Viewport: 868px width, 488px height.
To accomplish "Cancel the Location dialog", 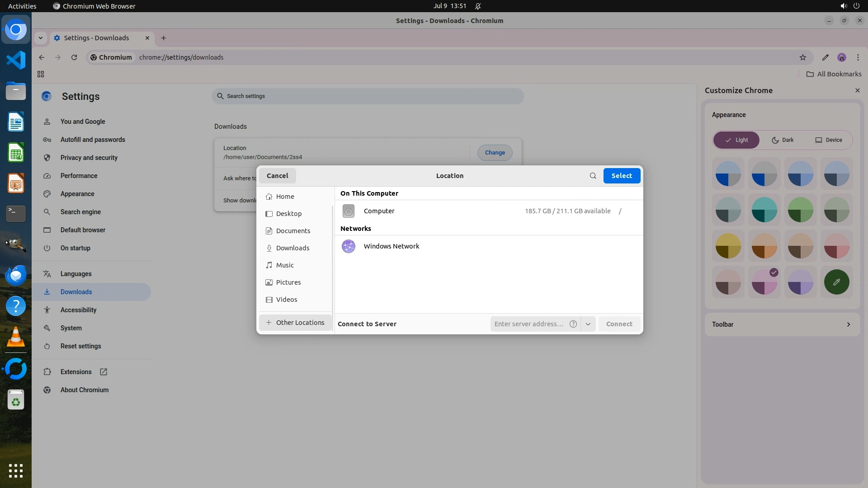I will point(277,176).
